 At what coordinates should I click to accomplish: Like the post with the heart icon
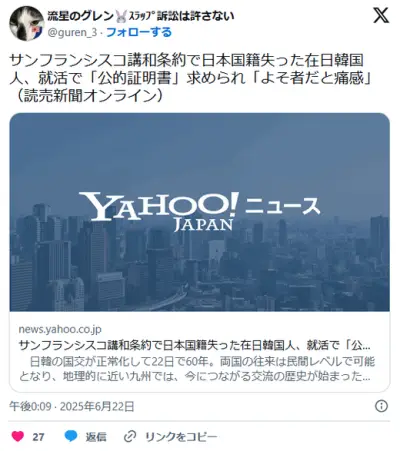pyautogui.click(x=18, y=436)
